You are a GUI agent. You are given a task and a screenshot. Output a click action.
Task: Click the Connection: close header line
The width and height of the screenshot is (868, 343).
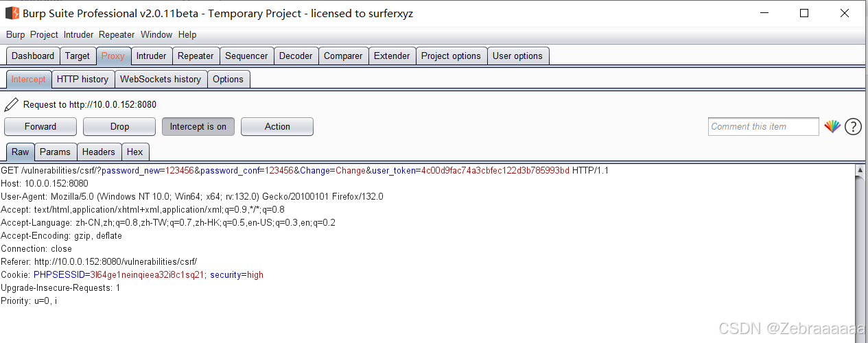pyautogui.click(x=36, y=249)
